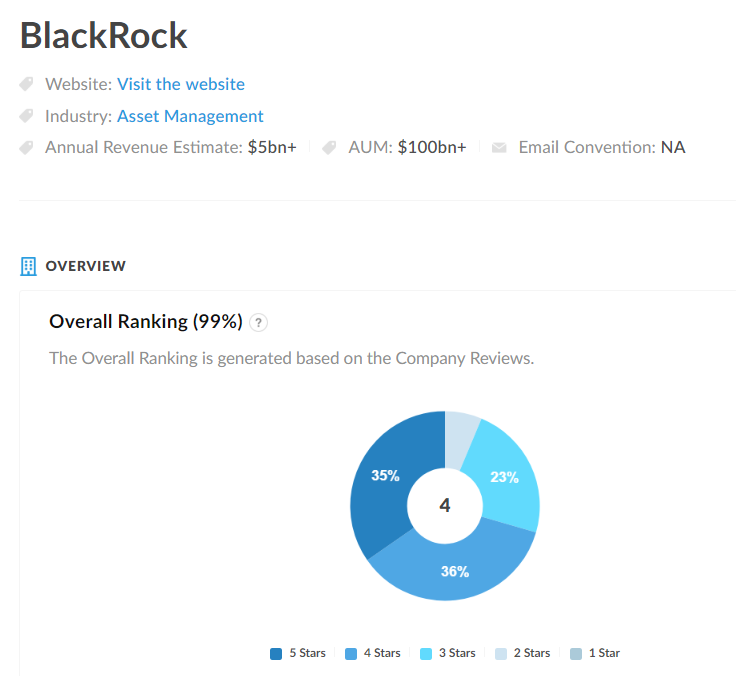736x676 pixels.
Task: Click the tag icon before AUM
Action: tap(330, 148)
